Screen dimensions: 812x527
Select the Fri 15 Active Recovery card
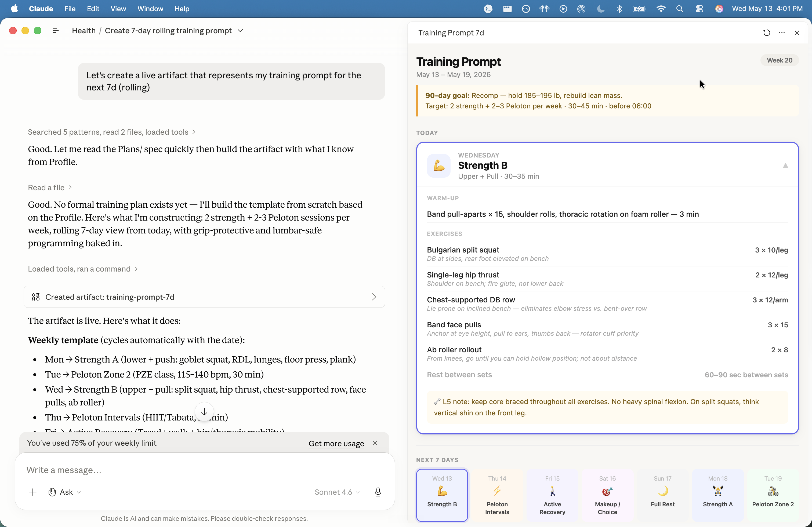[x=552, y=495]
